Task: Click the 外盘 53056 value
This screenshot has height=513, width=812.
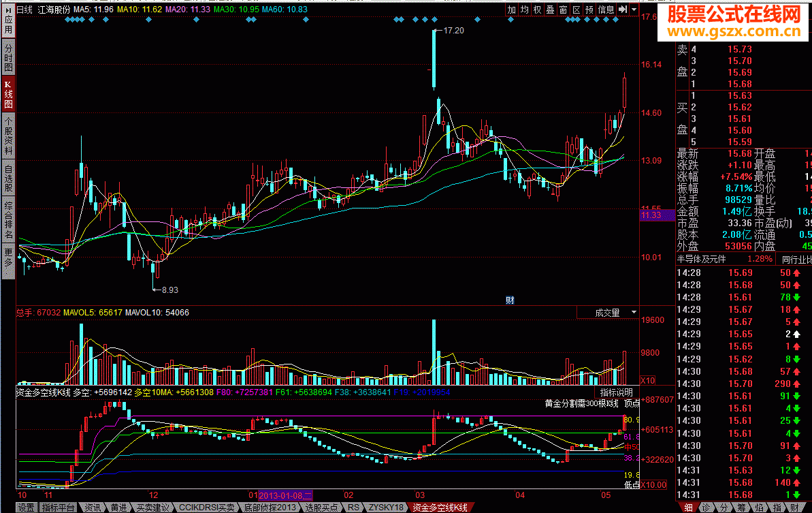Action: (738, 246)
